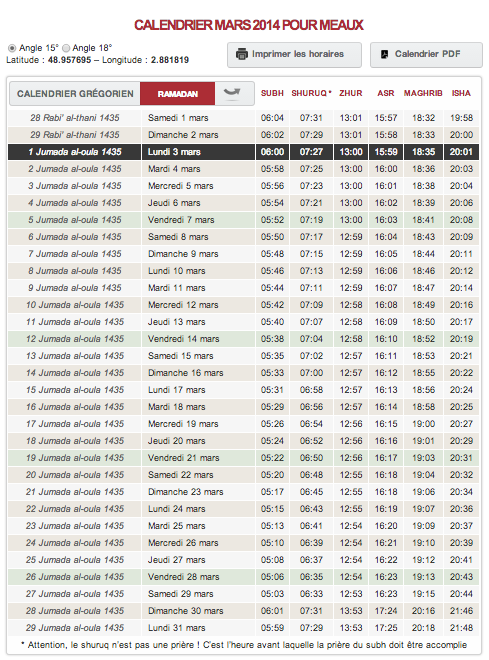Click the 19:00 Maghrib time on 19 mars
This screenshot has width=489, height=660.
[423, 424]
